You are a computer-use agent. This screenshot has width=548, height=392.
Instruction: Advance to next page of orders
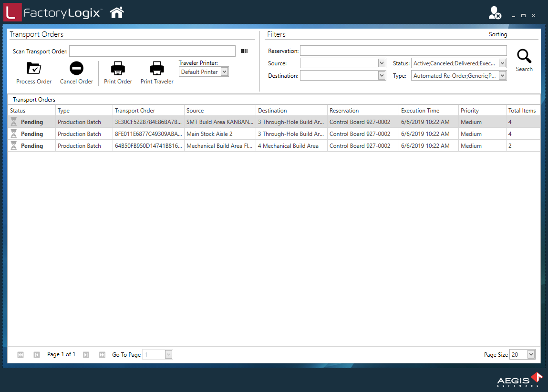[86, 354]
